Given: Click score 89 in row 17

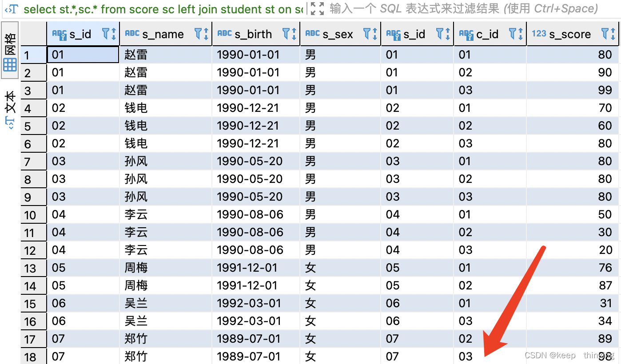Looking at the screenshot, I should [x=573, y=339].
